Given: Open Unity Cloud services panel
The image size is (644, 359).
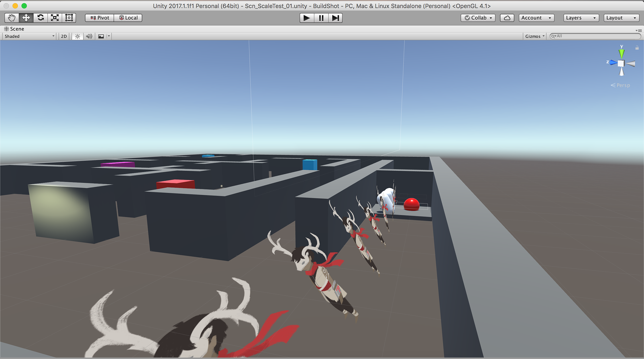Looking at the screenshot, I should 507,18.
